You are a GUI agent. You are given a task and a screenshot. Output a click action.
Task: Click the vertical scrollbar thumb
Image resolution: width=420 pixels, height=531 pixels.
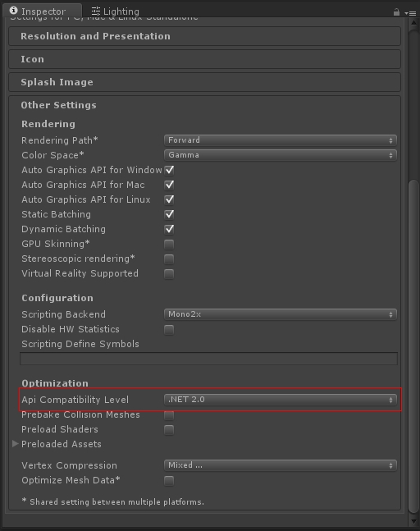413,346
